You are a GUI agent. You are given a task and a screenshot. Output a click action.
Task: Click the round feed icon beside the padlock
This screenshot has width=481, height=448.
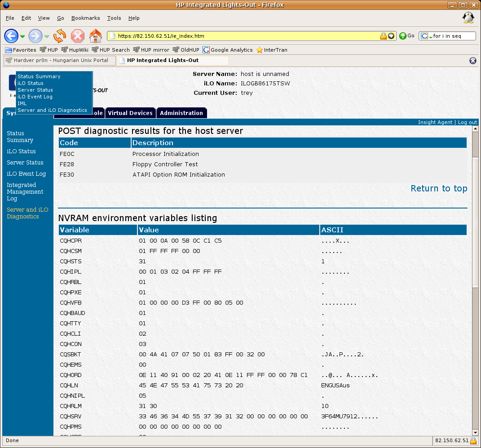391,36
